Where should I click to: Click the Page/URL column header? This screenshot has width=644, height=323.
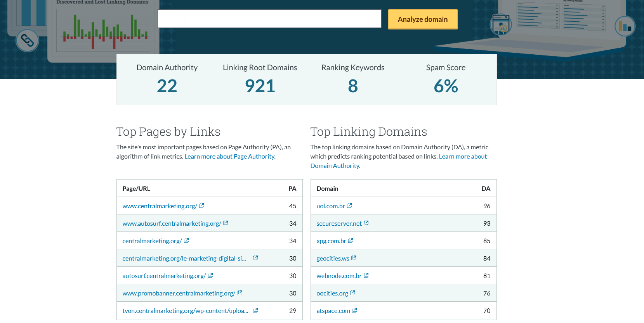[x=136, y=188]
